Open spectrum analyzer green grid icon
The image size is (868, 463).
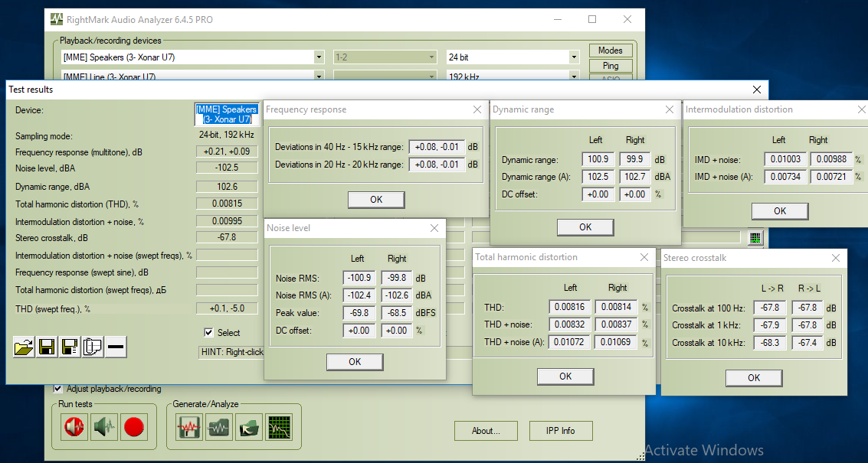pos(278,427)
